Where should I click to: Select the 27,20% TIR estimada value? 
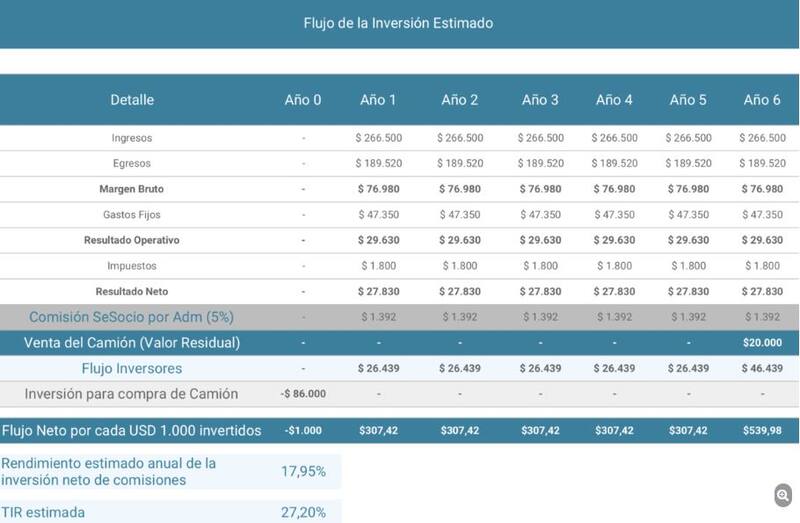coord(302,512)
